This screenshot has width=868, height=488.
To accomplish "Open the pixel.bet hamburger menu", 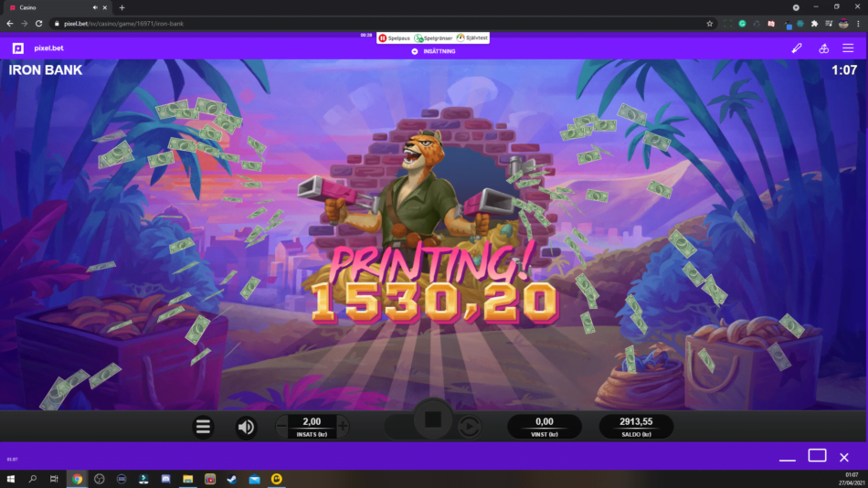I will [x=848, y=48].
